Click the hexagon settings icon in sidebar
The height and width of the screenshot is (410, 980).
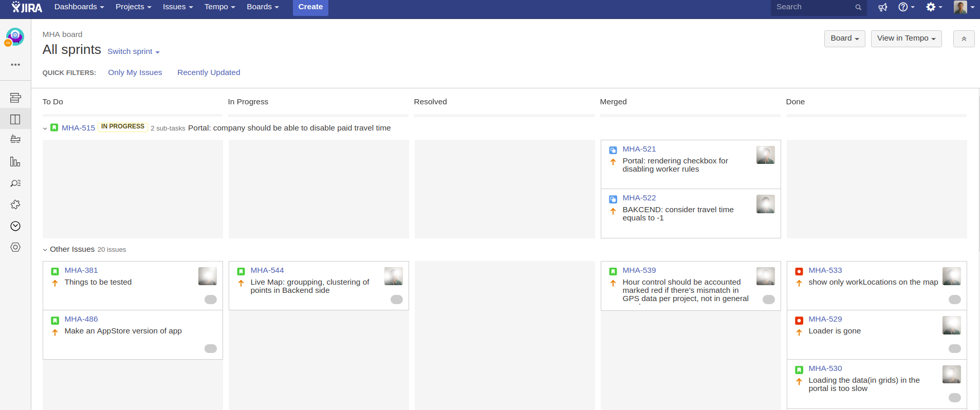pyautogui.click(x=15, y=247)
